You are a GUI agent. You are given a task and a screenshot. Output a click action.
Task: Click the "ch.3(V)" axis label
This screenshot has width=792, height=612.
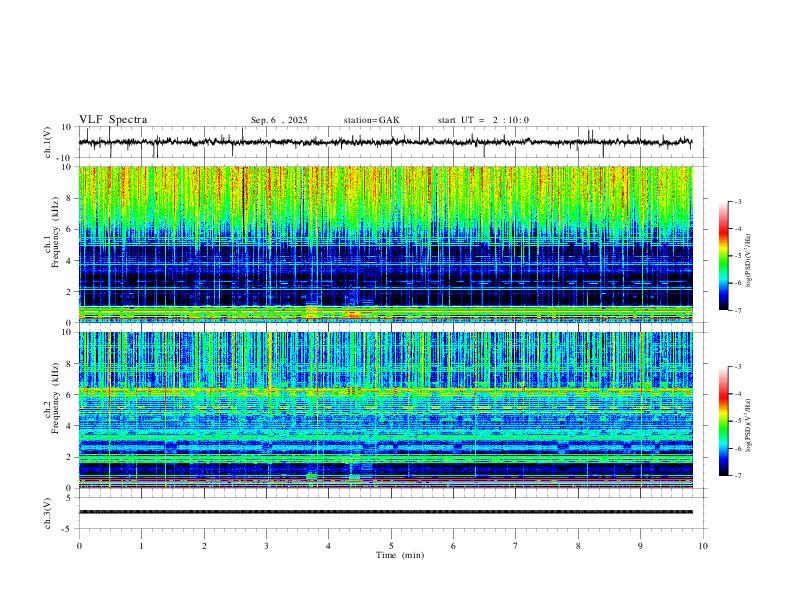tap(48, 513)
